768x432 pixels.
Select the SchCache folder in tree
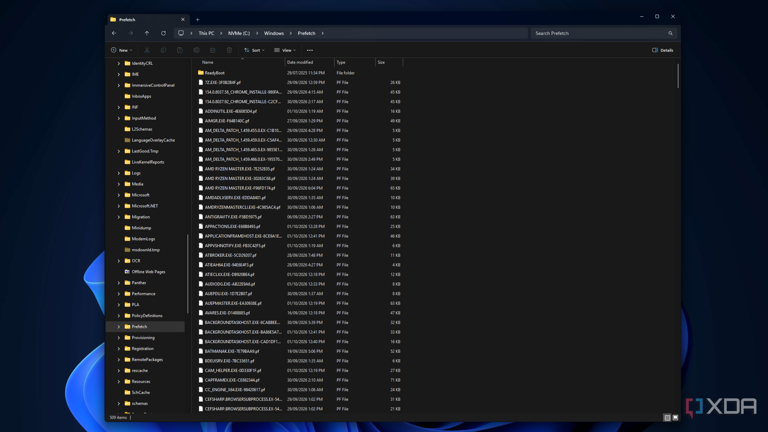[x=141, y=392]
